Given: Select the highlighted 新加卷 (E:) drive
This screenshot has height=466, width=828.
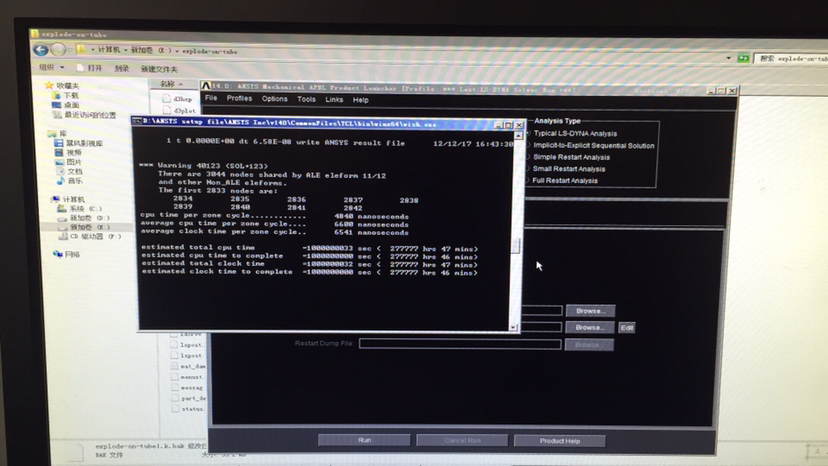Looking at the screenshot, I should (84, 227).
